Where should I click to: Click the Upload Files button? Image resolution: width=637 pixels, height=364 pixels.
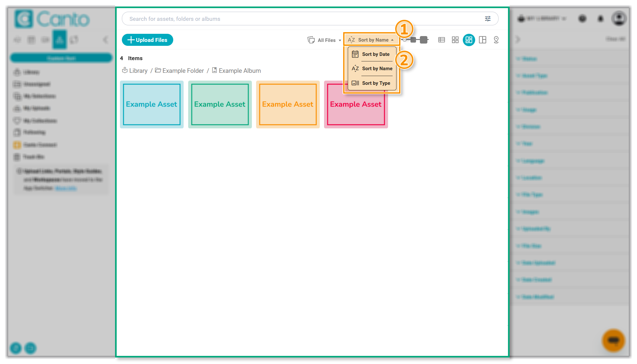(147, 40)
